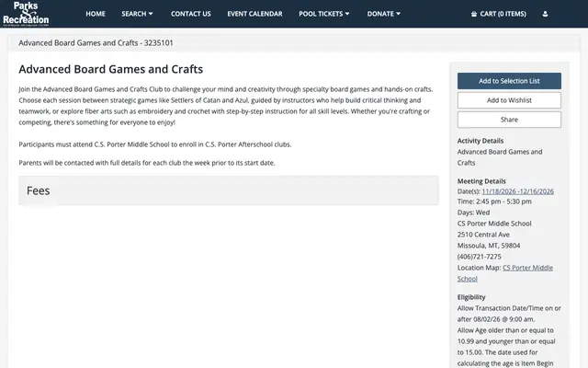Click the Missoula, MT, 59804 text
The width and height of the screenshot is (588, 368).
(488, 246)
